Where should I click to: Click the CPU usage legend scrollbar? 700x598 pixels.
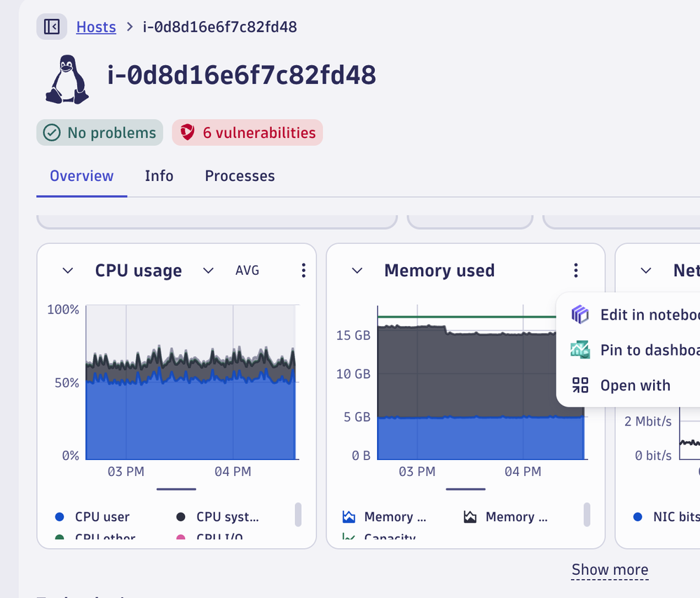(x=298, y=515)
